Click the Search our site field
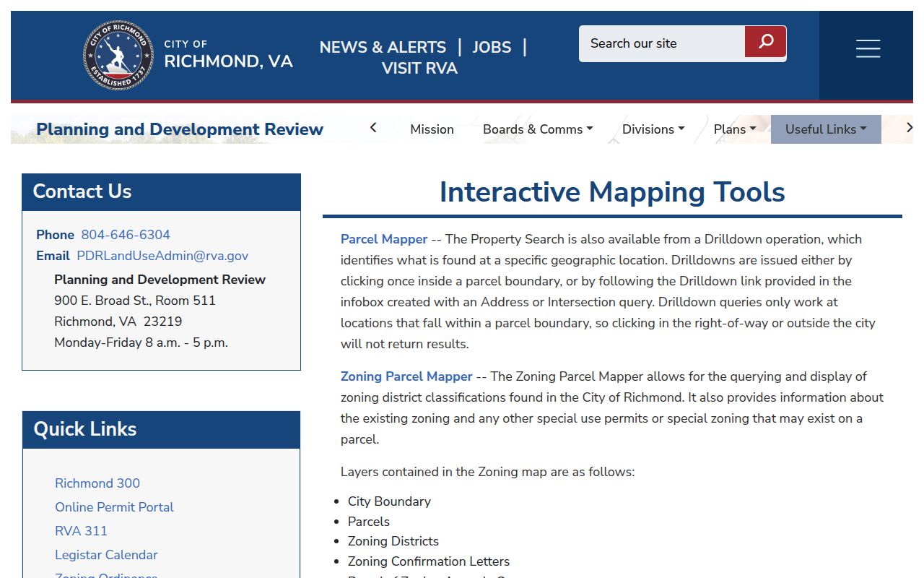 point(662,43)
